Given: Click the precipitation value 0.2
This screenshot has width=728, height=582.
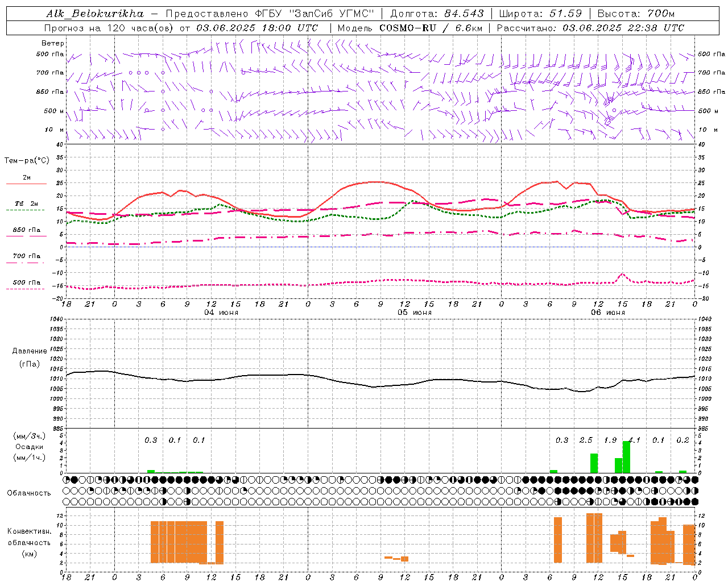Looking at the screenshot, I should coord(683,440).
